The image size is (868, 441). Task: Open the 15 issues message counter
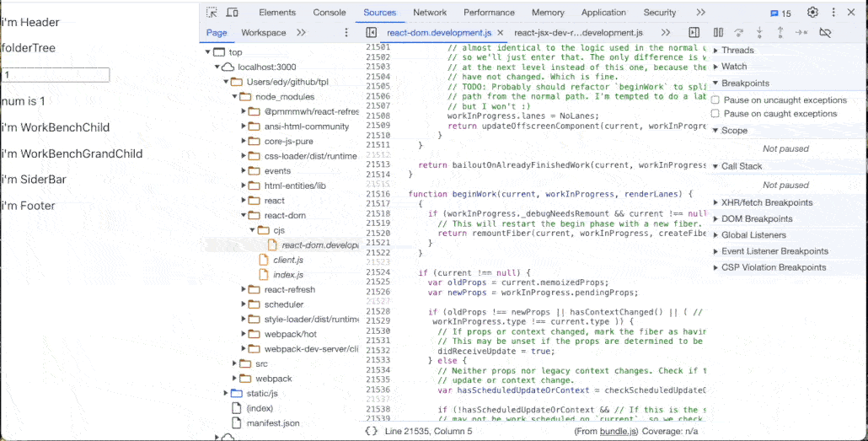point(780,13)
